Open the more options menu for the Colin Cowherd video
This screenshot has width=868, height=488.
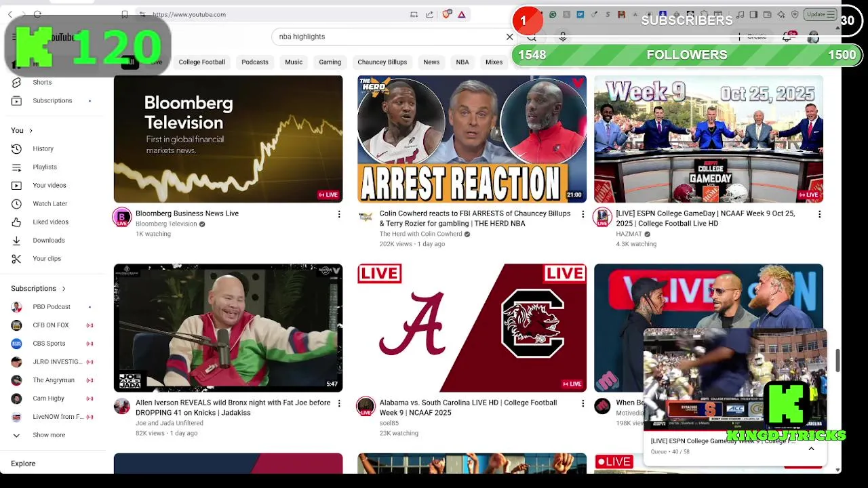pos(583,214)
